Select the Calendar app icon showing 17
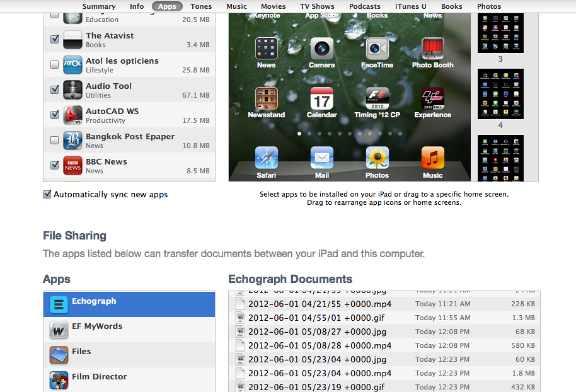The image size is (576, 392). click(x=322, y=98)
